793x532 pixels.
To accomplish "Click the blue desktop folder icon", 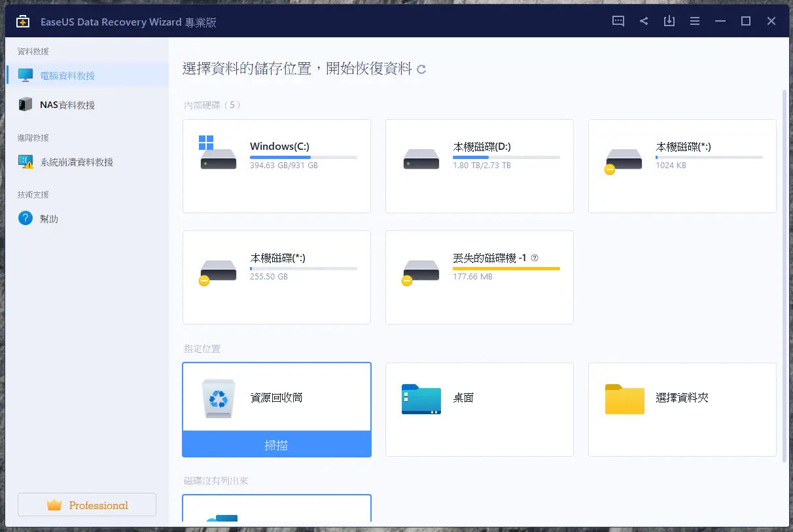I will click(421, 399).
